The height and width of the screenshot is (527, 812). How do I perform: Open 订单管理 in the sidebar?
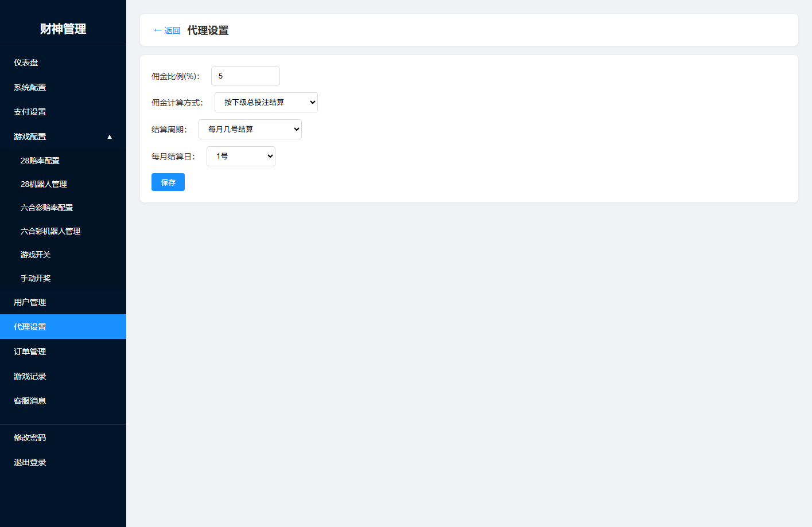63,352
